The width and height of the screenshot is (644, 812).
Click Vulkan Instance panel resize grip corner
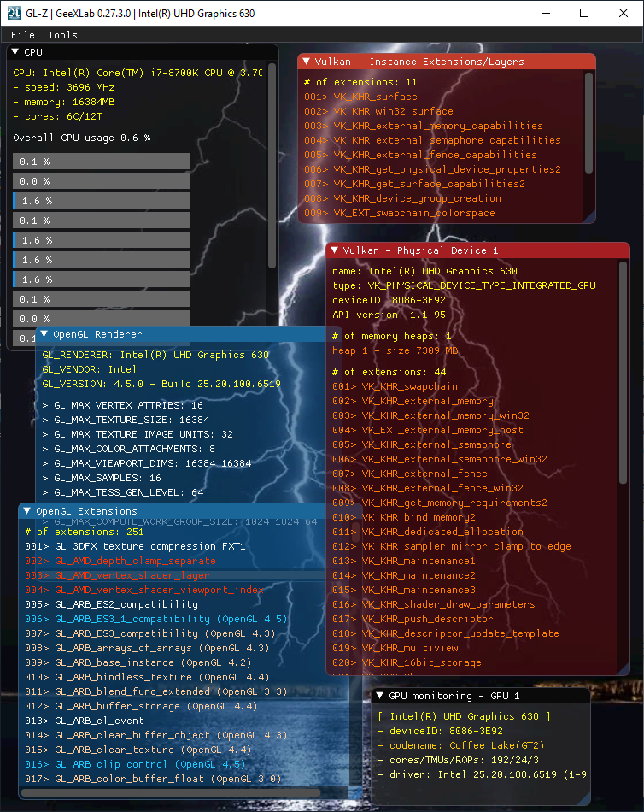tap(589, 217)
